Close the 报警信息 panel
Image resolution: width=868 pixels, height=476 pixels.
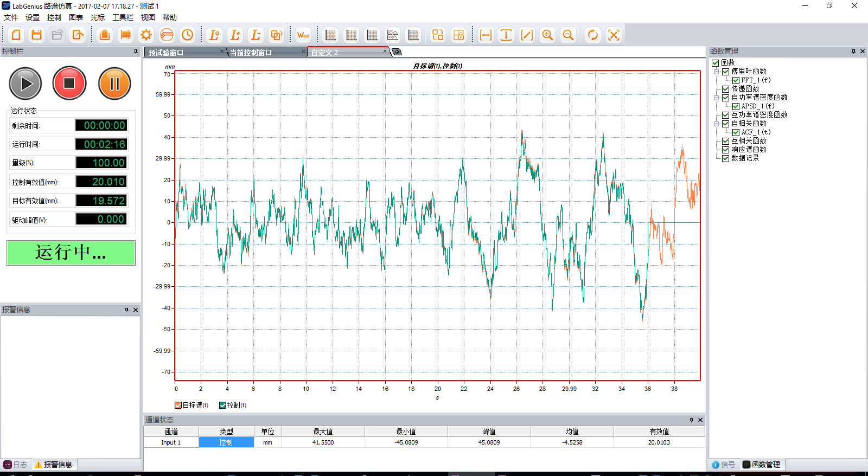tap(136, 310)
